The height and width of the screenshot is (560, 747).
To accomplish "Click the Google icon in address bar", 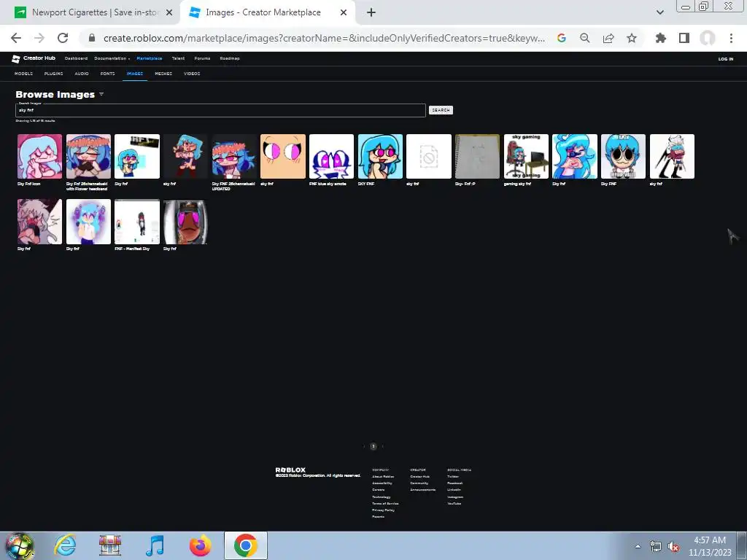I will click(562, 38).
